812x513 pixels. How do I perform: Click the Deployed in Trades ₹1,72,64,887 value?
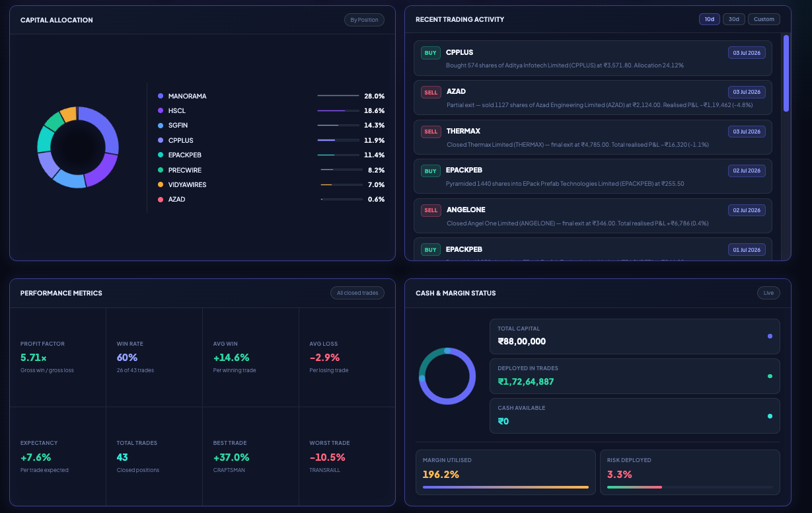point(526,381)
